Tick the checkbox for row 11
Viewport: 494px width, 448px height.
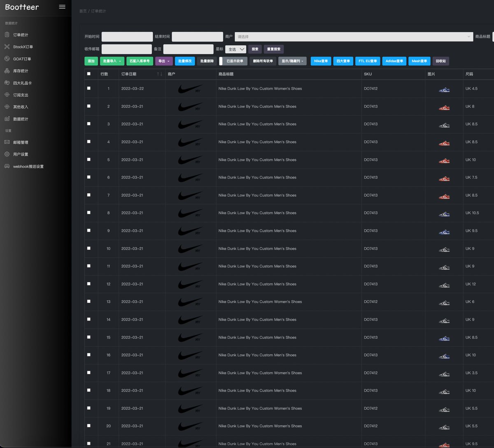tap(89, 266)
